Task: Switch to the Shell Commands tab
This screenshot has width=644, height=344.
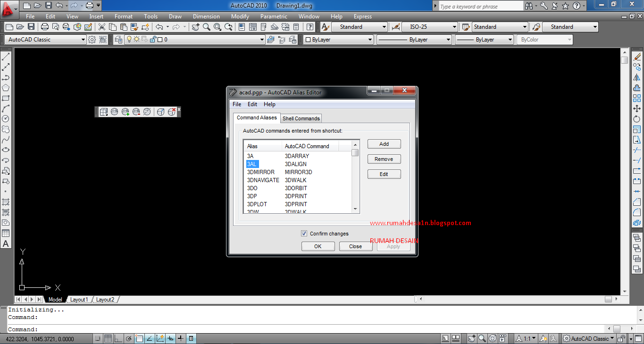Action: coord(301,118)
